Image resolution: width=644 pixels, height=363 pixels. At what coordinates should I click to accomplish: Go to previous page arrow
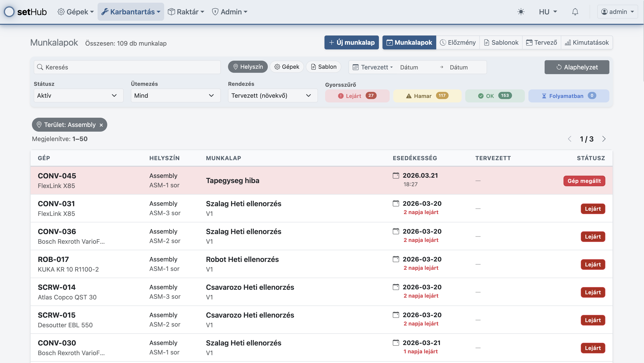pyautogui.click(x=570, y=139)
